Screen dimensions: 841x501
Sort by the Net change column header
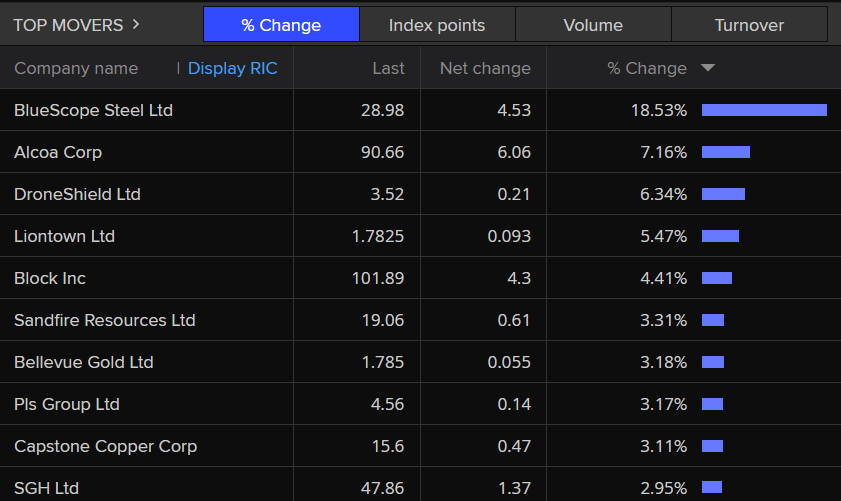(x=485, y=68)
